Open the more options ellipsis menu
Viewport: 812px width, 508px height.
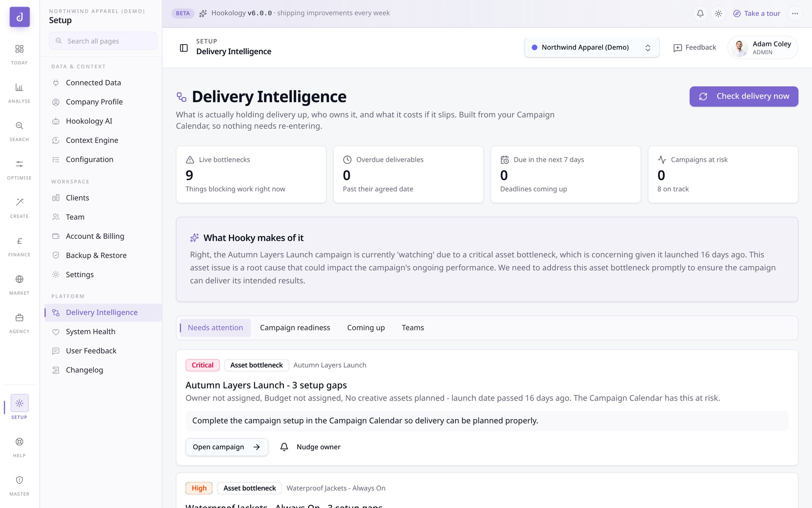(x=795, y=14)
